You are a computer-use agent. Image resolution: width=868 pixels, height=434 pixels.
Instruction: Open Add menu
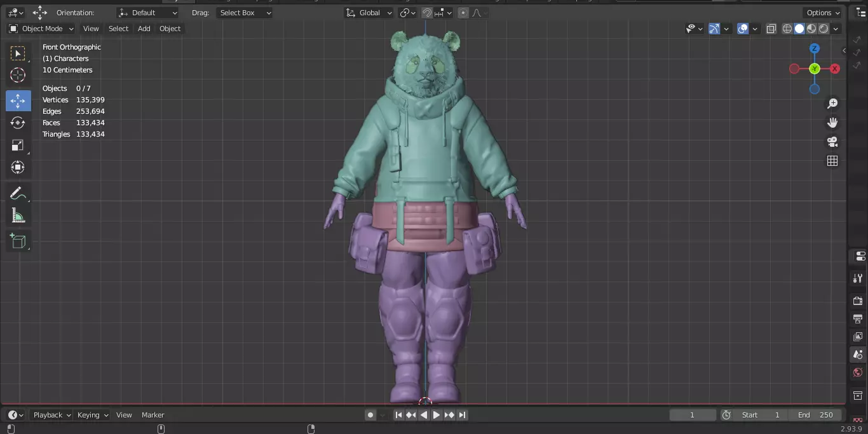click(x=144, y=29)
